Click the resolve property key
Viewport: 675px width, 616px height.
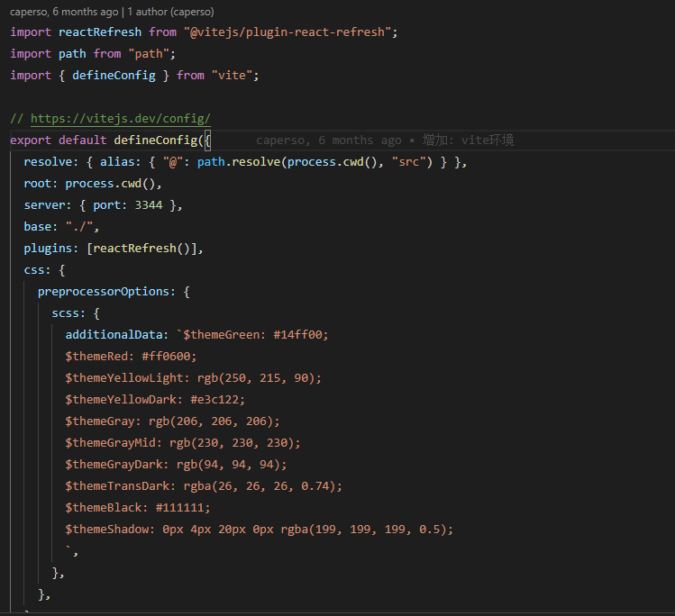48,162
